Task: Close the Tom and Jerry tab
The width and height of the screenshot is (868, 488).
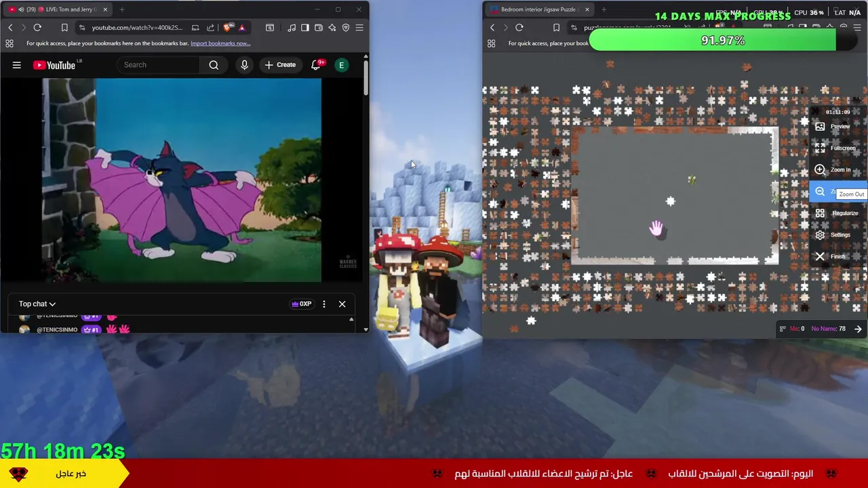Action: 105,9
